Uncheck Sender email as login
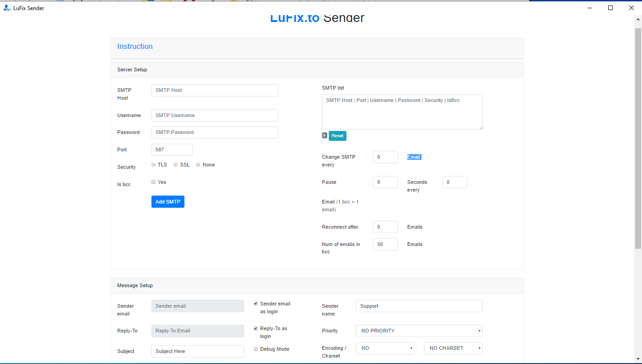This screenshot has height=364, width=642. tap(256, 304)
